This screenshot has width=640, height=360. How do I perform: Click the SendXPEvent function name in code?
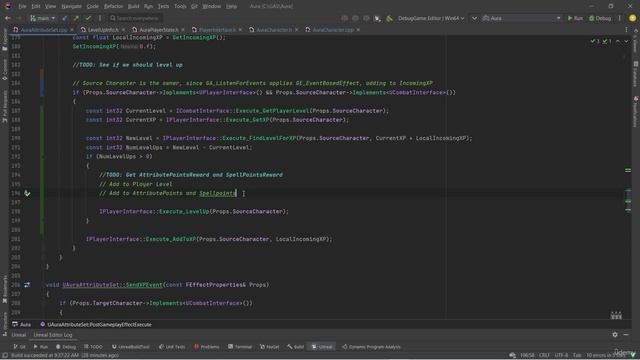click(144, 285)
